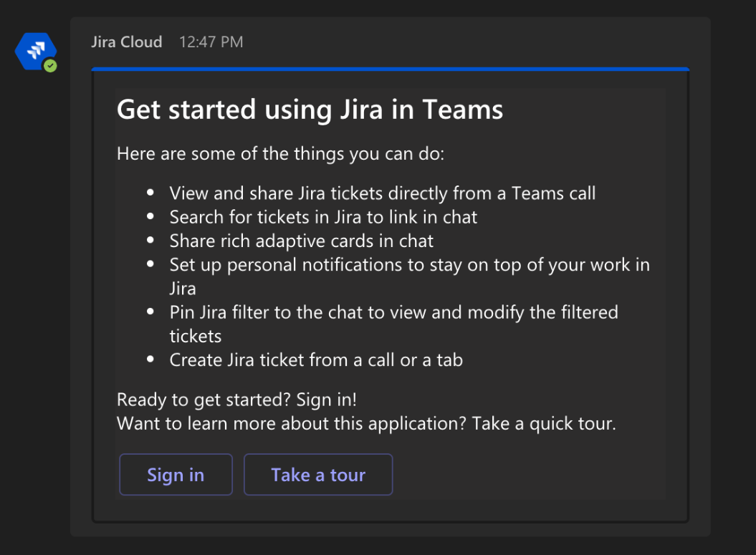The image size is (756, 555).
Task: Click the 12:47 PM message timestamp
Action: [x=211, y=42]
